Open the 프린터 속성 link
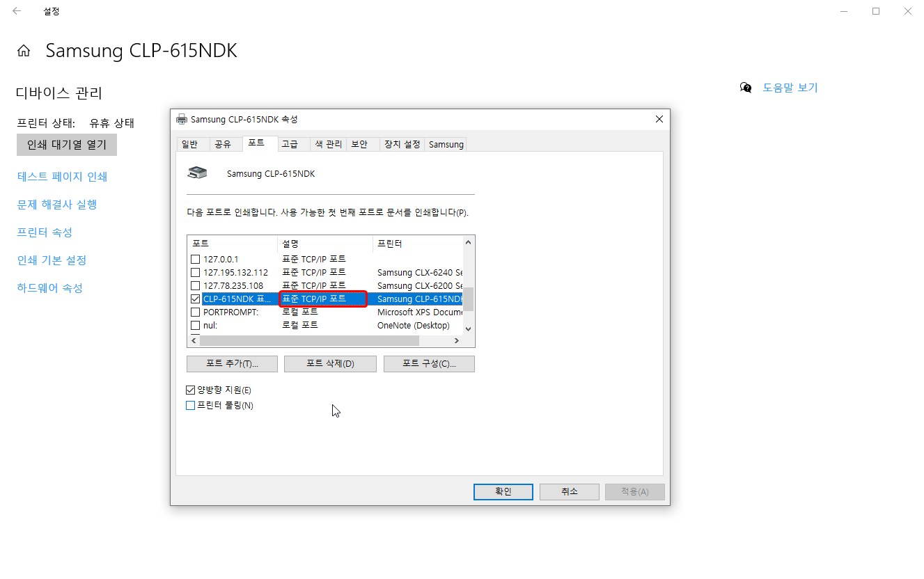924x579 pixels. click(45, 232)
